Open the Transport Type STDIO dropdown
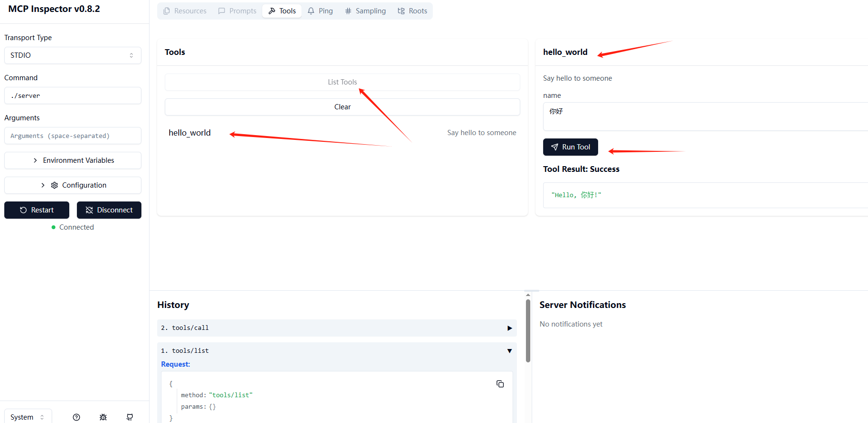Viewport: 868px width, 423px height. coord(73,55)
